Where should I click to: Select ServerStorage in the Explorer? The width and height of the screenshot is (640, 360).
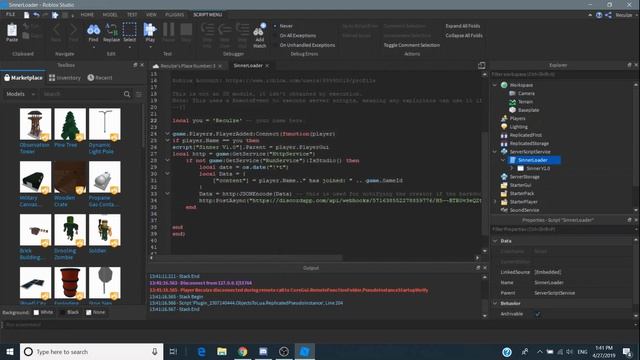point(524,177)
